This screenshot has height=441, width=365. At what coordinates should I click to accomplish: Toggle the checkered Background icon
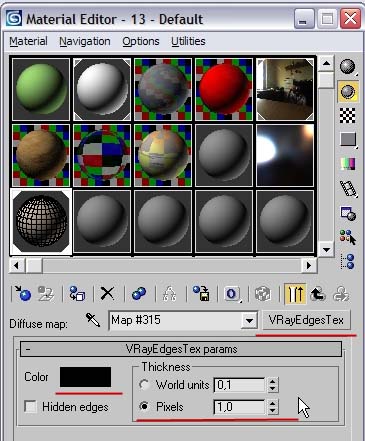(348, 115)
